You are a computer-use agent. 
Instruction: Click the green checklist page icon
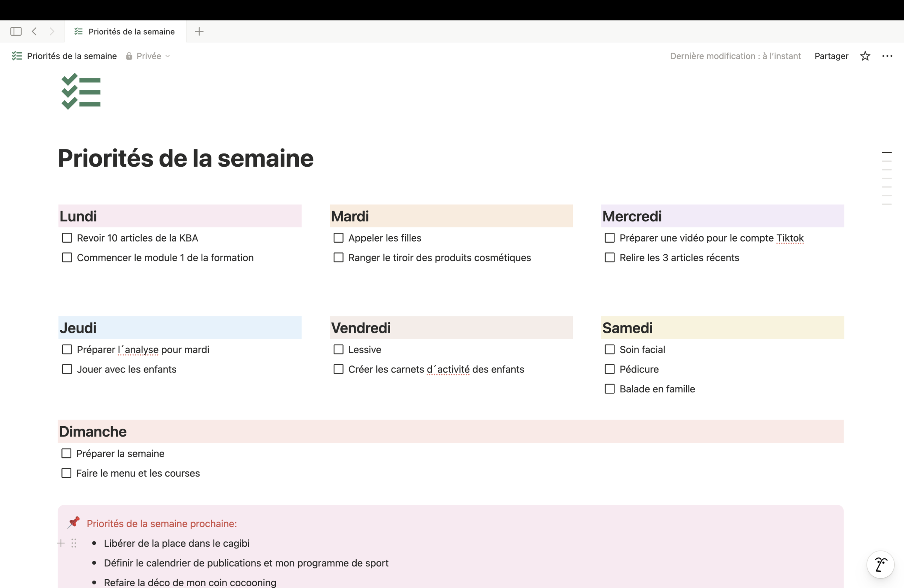pyautogui.click(x=81, y=91)
